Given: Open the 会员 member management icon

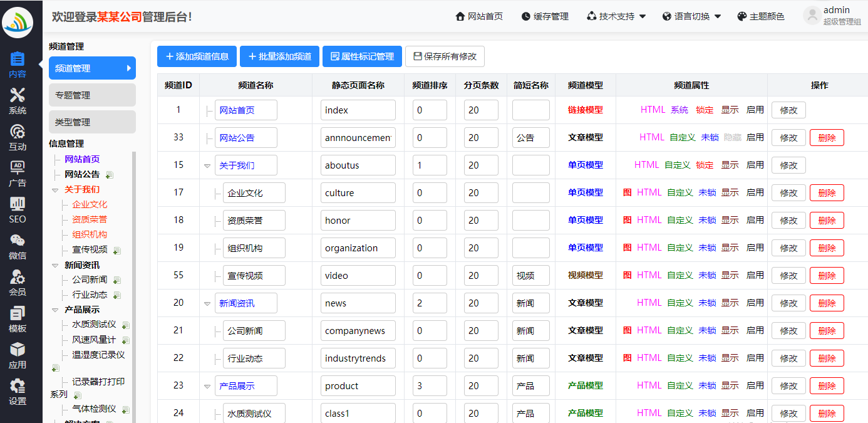Looking at the screenshot, I should tap(18, 283).
